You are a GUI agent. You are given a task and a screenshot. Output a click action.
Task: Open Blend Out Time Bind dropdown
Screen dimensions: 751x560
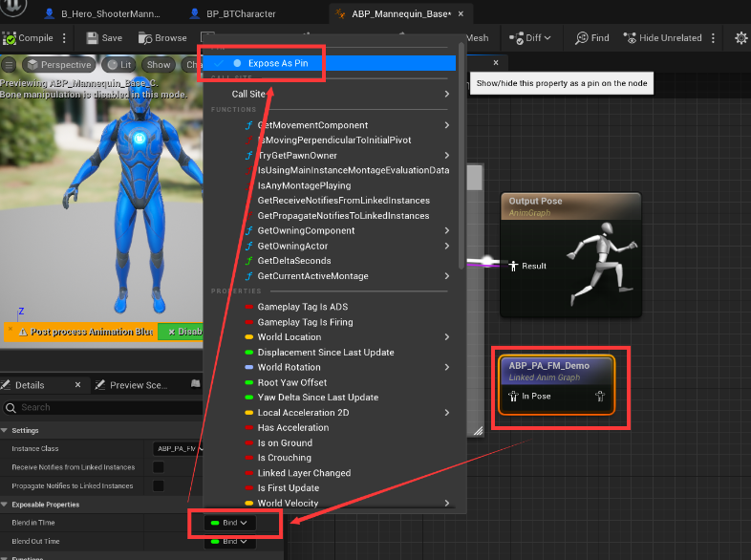point(229,541)
